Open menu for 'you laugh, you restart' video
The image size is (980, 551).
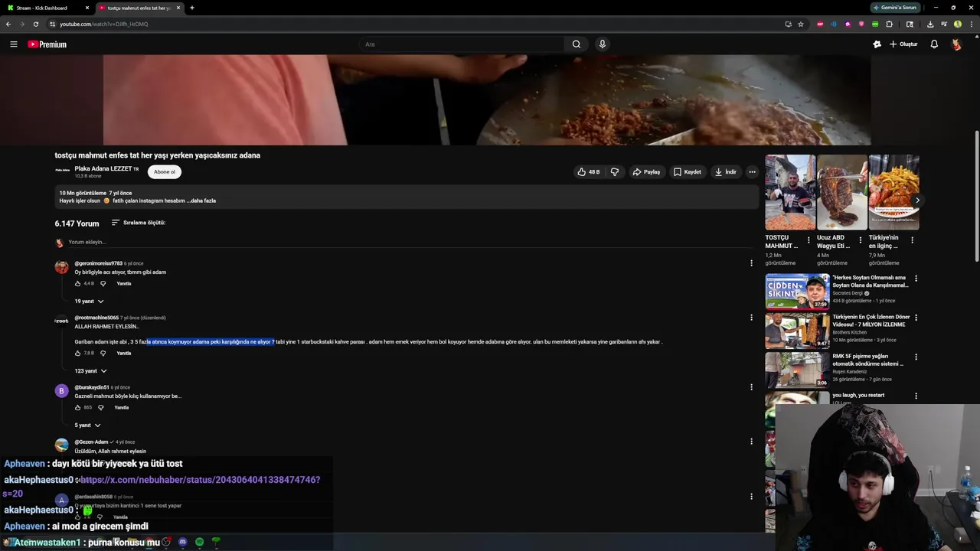[916, 396]
